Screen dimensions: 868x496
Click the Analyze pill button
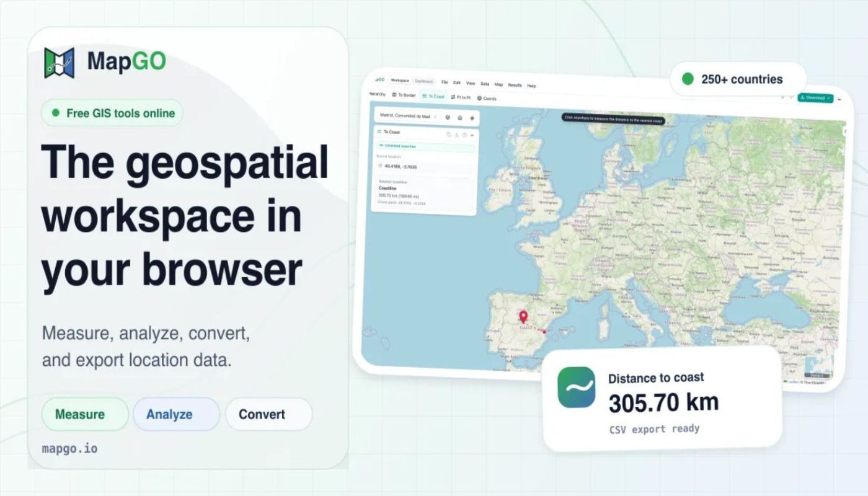pos(176,414)
